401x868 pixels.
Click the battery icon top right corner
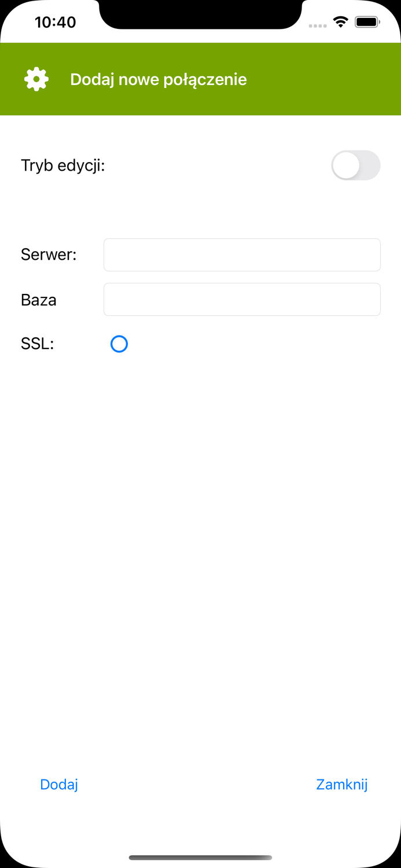coord(367,21)
